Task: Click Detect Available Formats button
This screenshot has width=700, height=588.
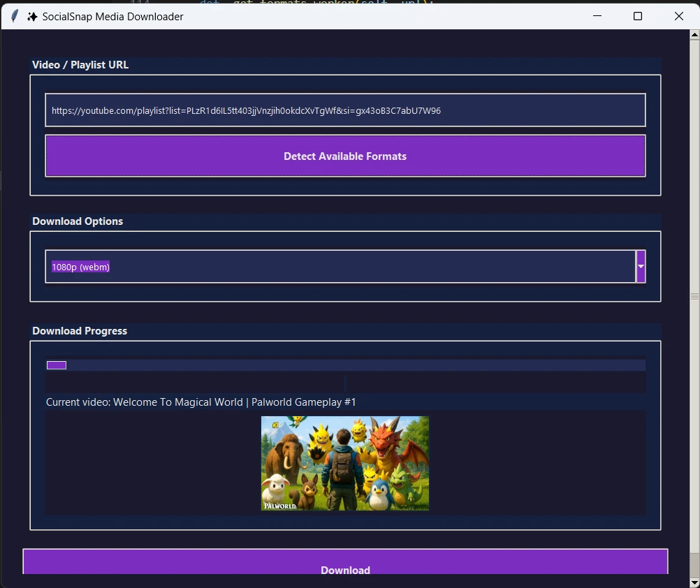Action: 345,156
